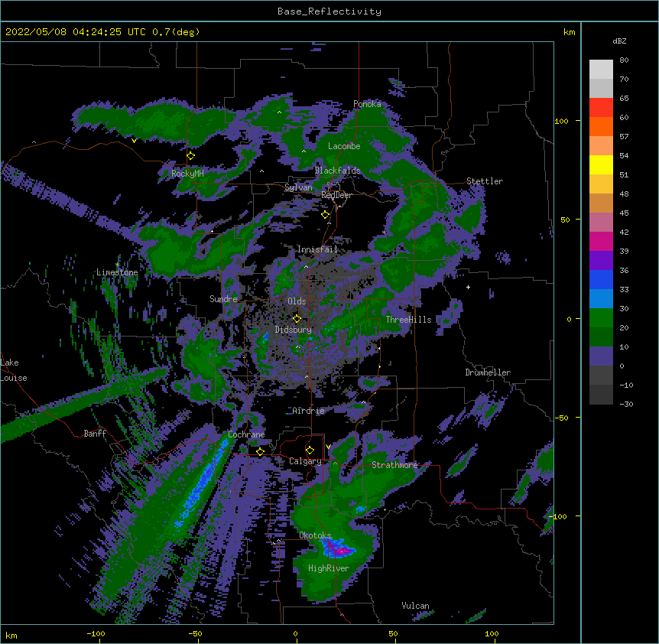Pick the purple swatch between 39 and 36

click(x=601, y=261)
